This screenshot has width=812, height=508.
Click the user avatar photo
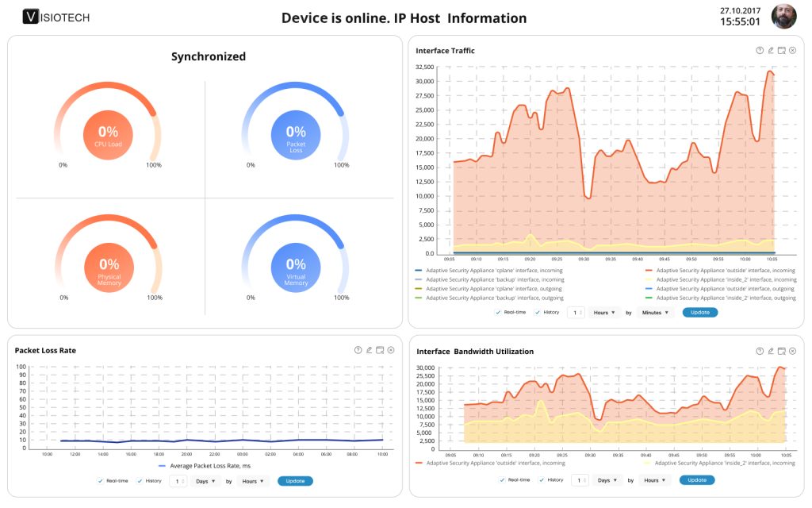coord(783,17)
